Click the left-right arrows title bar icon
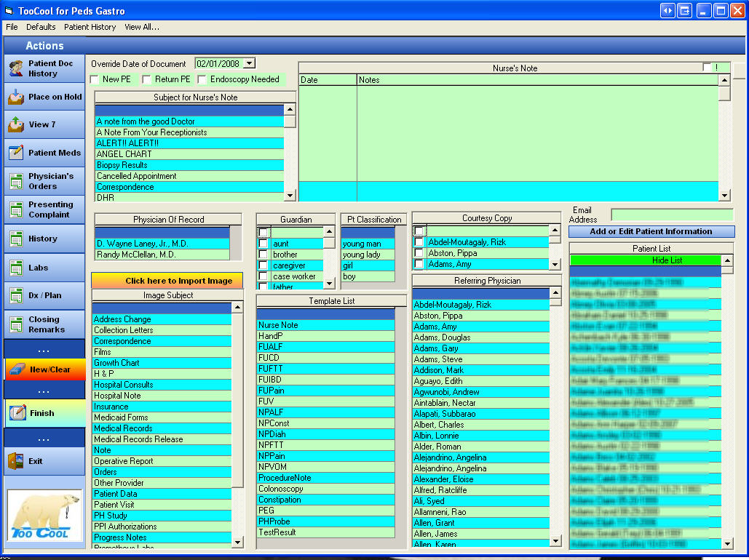 point(667,10)
